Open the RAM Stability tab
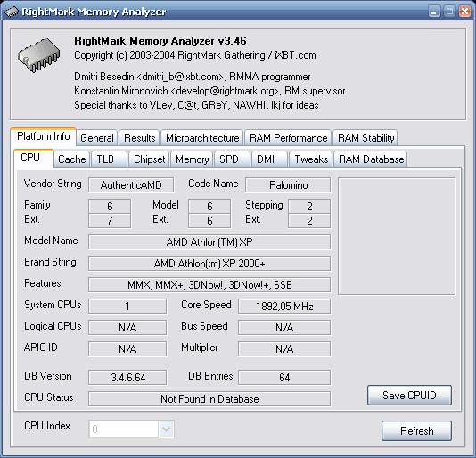The image size is (476, 458). [x=365, y=138]
